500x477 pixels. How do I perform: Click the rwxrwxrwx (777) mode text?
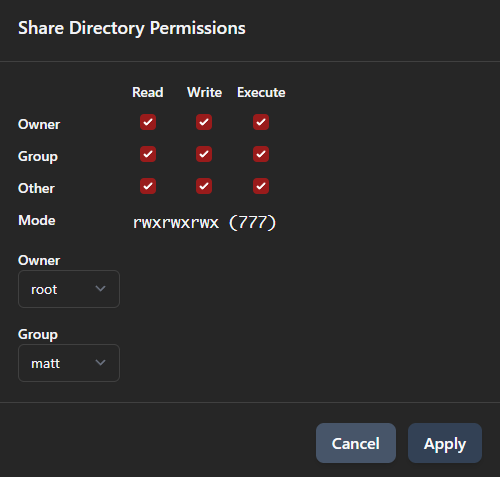[x=204, y=222]
